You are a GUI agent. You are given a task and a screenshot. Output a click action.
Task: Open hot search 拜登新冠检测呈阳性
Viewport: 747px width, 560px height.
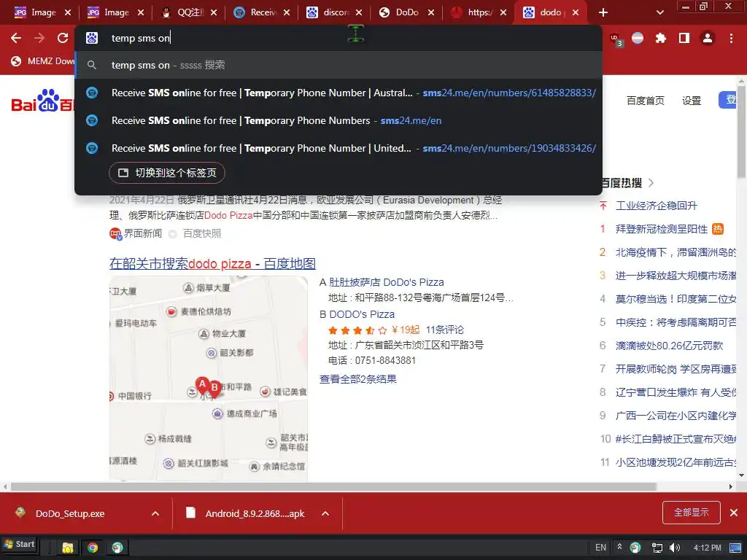[661, 229]
